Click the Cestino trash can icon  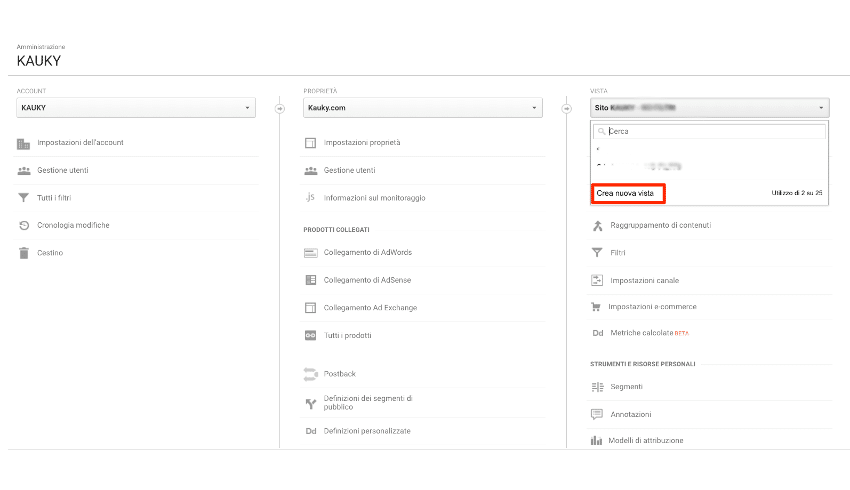[x=24, y=253]
